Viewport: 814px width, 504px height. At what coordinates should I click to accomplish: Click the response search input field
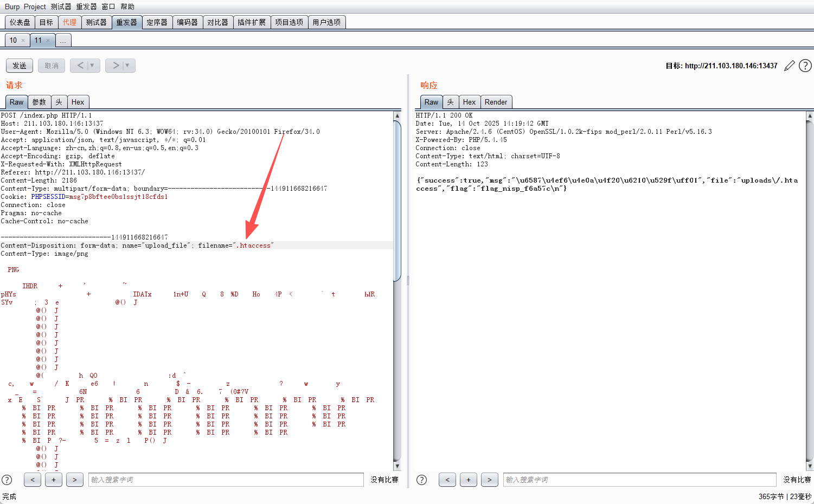[640, 480]
